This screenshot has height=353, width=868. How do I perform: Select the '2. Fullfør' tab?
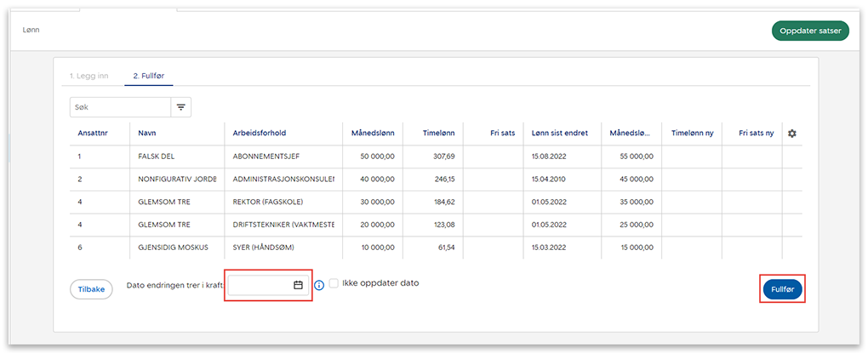(x=148, y=76)
